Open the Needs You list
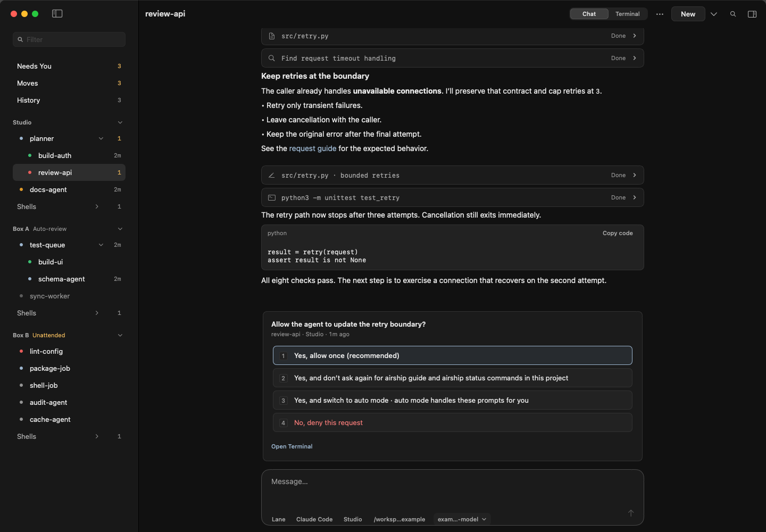This screenshot has width=766, height=532. click(x=69, y=66)
